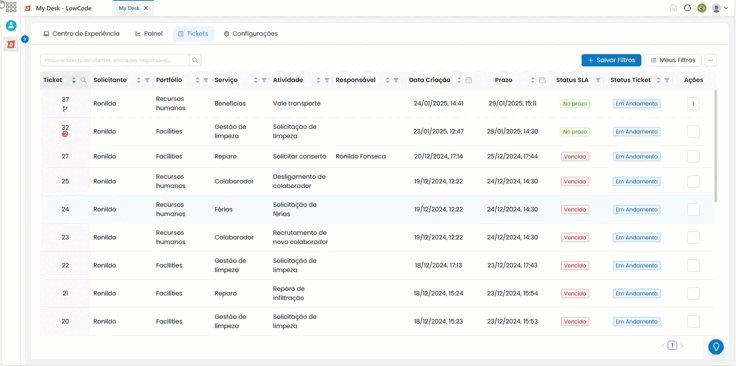Sort by the Solicitante column arrows

[x=138, y=80]
